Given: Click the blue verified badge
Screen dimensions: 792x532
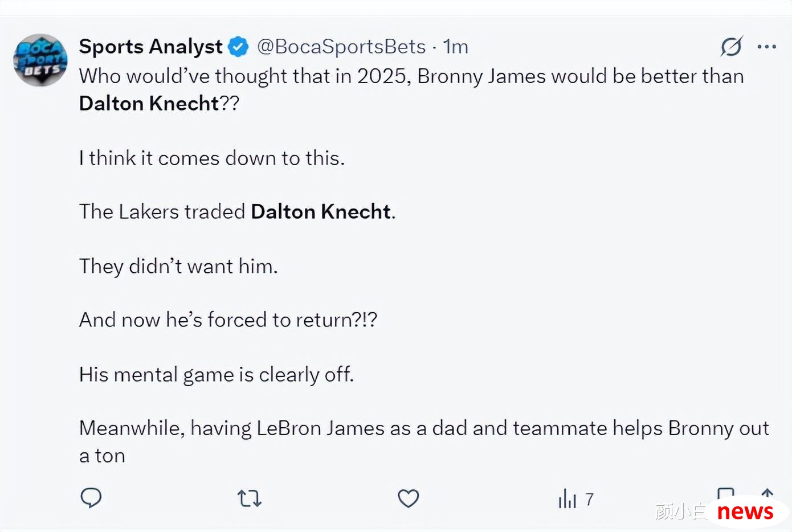Looking at the screenshot, I should coord(238,47).
